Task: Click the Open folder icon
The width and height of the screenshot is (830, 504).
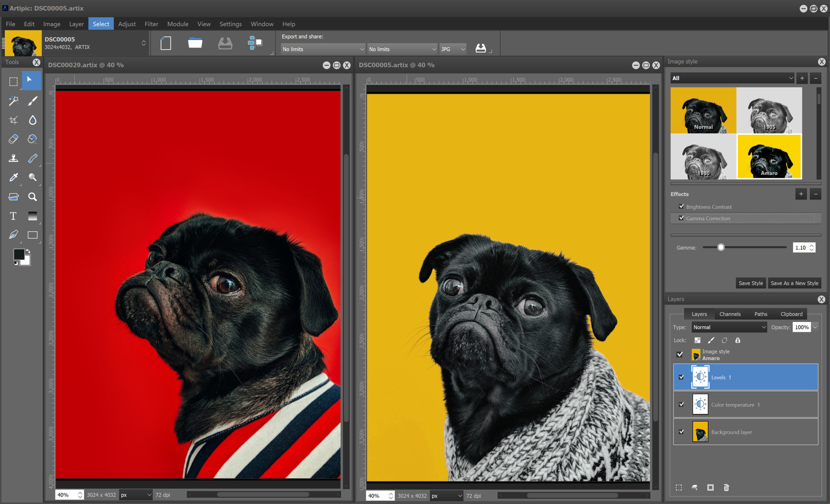Action: pyautogui.click(x=195, y=43)
